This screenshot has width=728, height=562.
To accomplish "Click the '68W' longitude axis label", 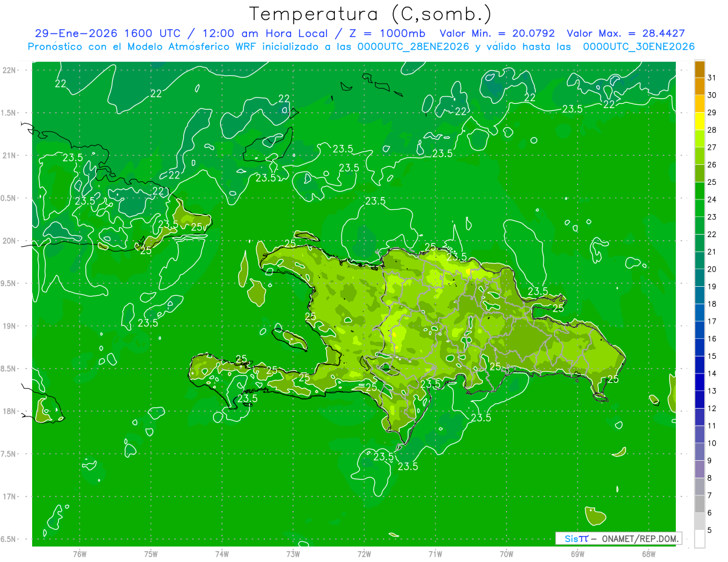I will pos(649,554).
